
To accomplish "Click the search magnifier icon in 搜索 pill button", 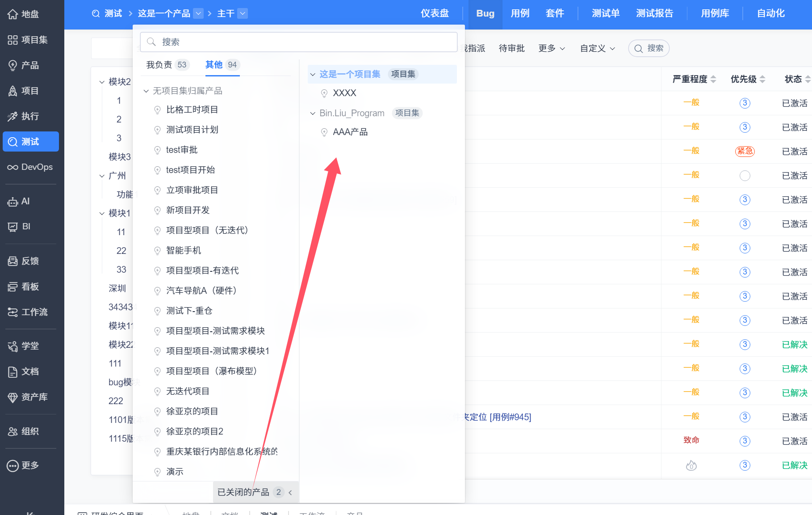I will tap(639, 48).
